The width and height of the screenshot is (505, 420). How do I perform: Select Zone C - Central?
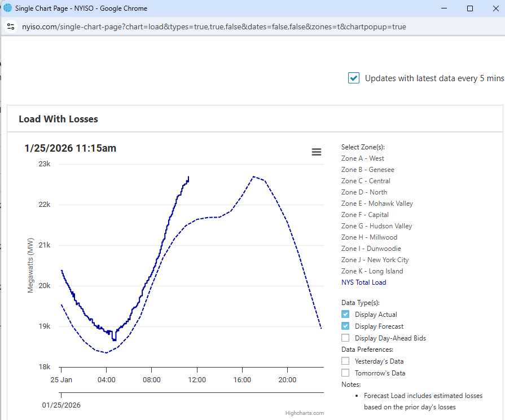[366, 181]
